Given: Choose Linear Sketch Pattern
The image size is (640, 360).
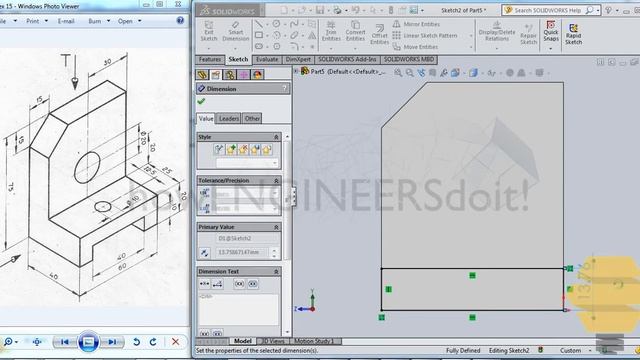Looking at the screenshot, I should point(425,36).
